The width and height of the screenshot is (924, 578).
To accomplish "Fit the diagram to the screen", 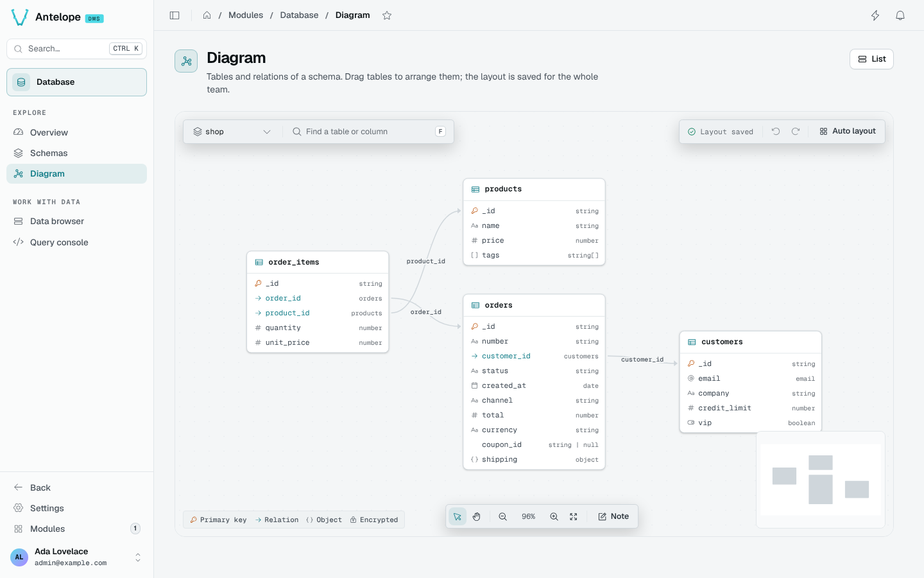I will [x=574, y=516].
